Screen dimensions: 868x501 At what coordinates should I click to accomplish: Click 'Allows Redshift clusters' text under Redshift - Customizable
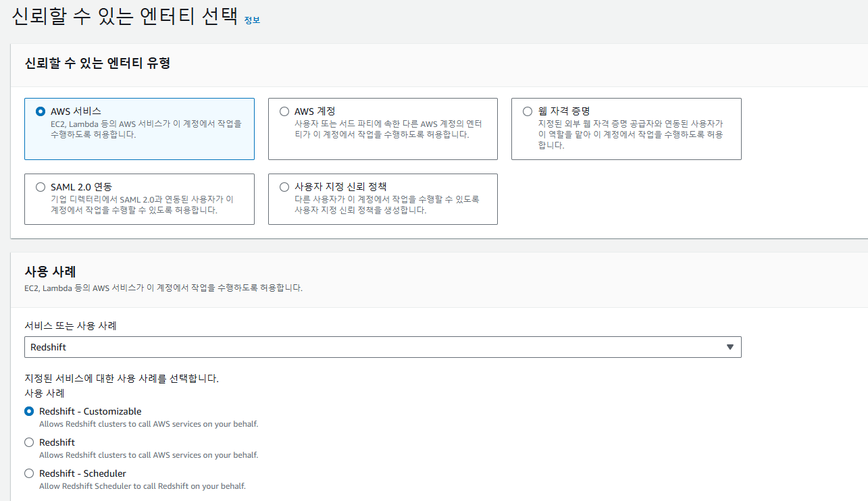(149, 424)
